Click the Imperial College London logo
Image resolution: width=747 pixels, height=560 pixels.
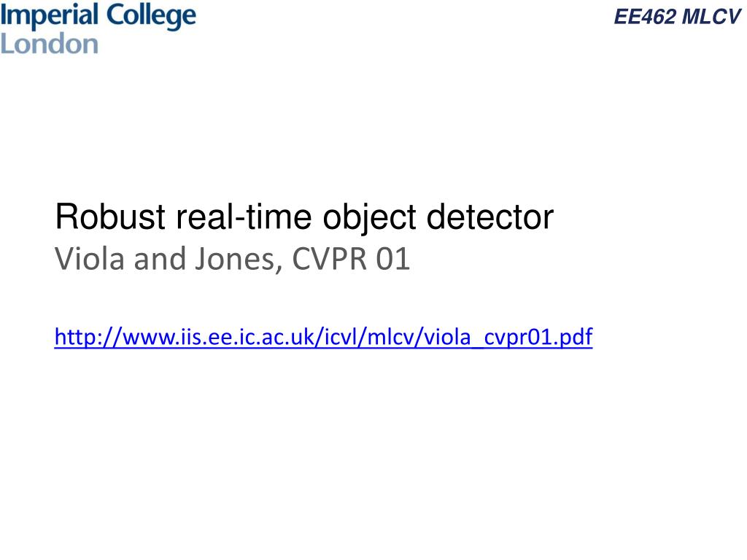click(x=98, y=29)
